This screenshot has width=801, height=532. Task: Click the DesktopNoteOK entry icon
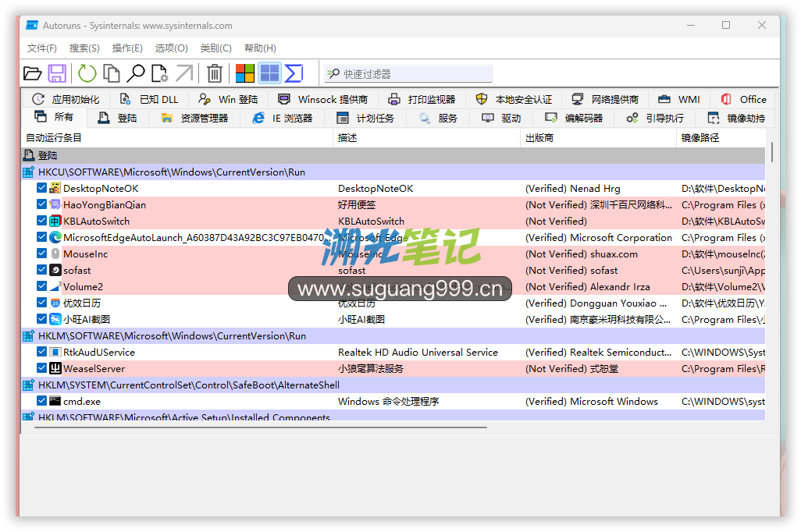[x=55, y=189]
